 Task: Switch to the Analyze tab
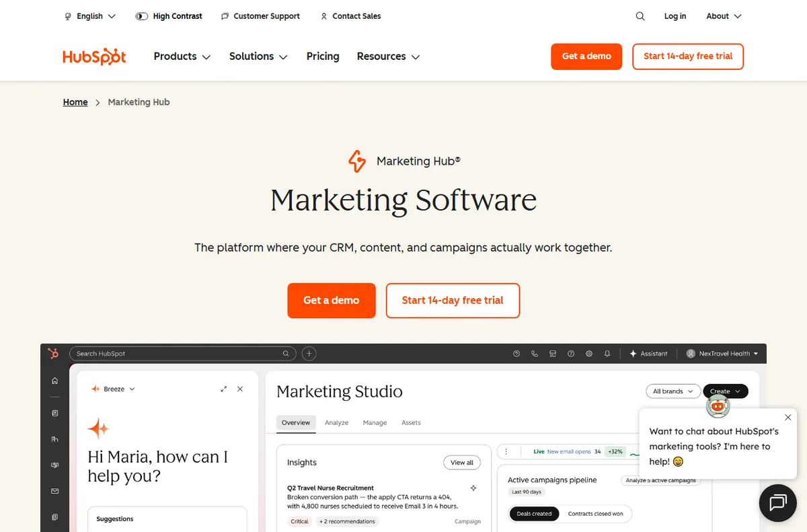coord(336,422)
